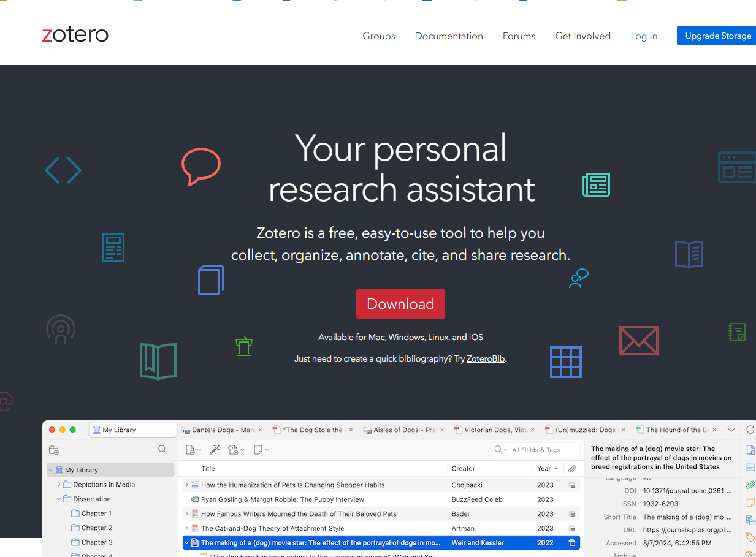The height and width of the screenshot is (557, 756).
Task: Click the red Download button
Action: pos(400,304)
